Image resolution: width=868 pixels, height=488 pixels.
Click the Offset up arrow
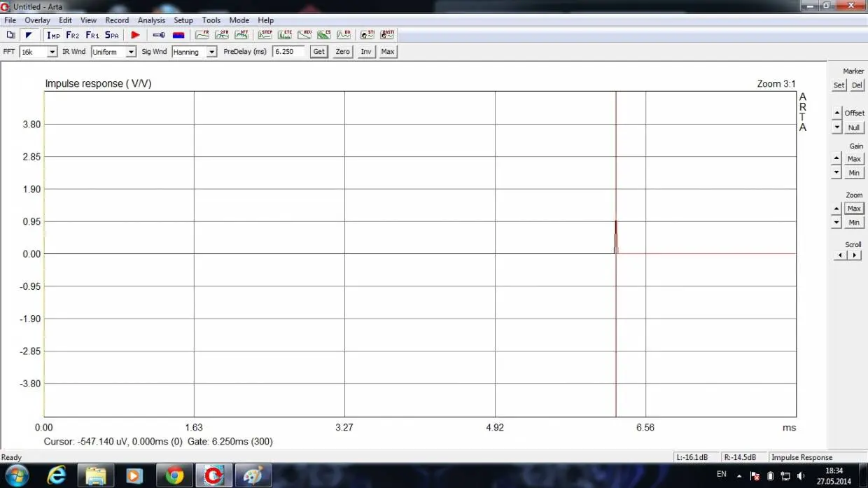pos(836,113)
